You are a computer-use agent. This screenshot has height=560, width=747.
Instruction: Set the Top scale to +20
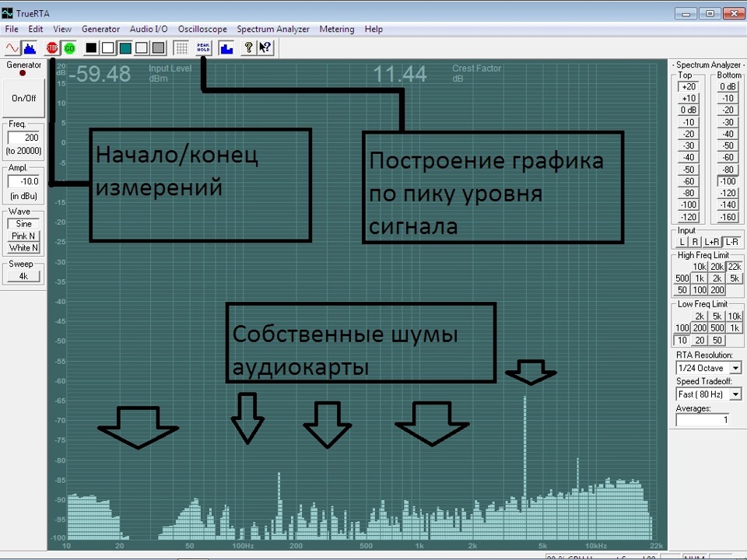pos(689,86)
